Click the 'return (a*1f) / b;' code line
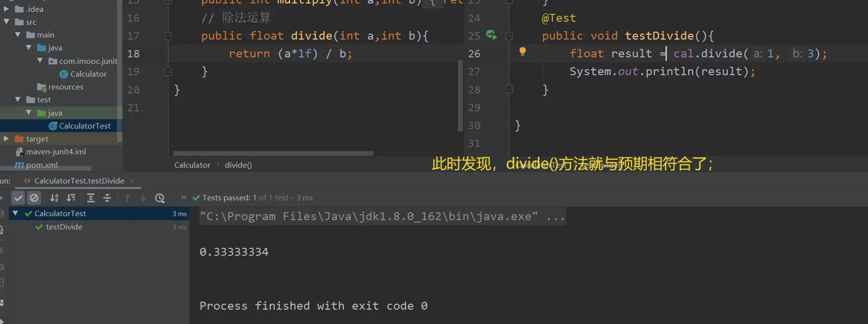 [290, 53]
